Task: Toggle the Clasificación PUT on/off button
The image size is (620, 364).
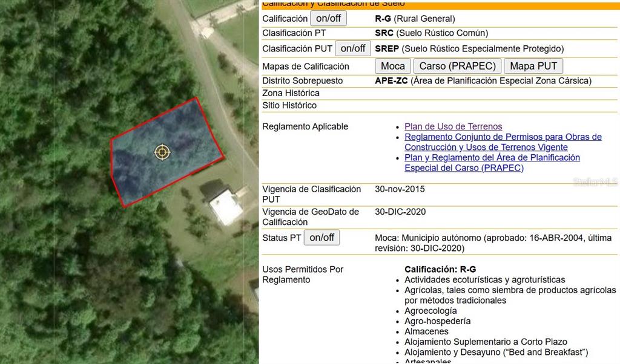Action: (352, 48)
